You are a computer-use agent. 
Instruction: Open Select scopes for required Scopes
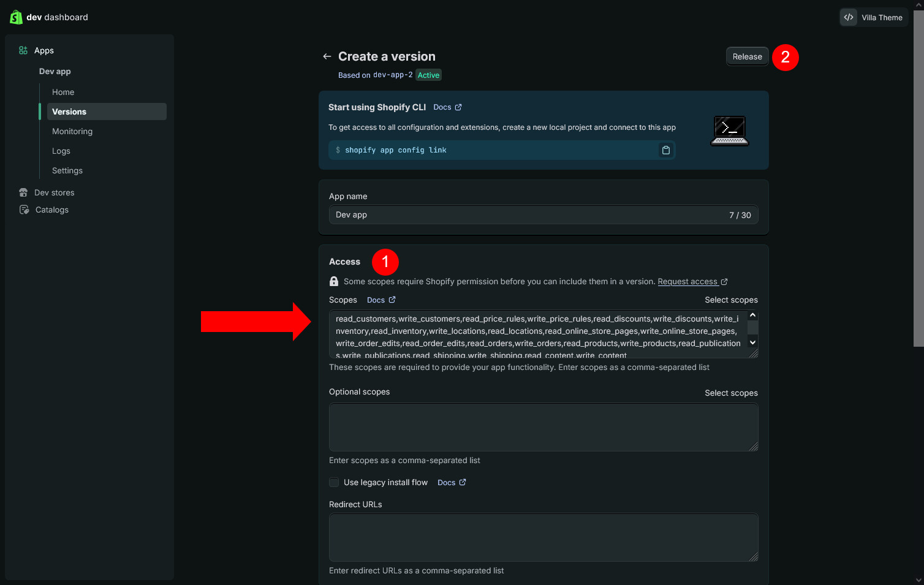(731, 300)
